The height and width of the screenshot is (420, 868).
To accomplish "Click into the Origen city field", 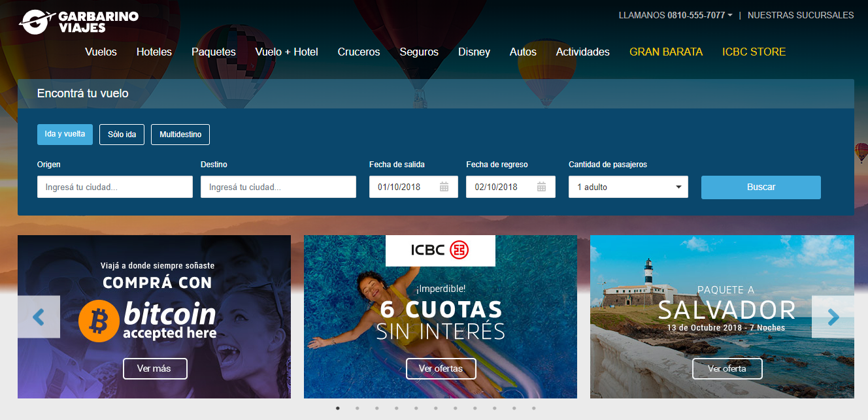I will [x=115, y=187].
